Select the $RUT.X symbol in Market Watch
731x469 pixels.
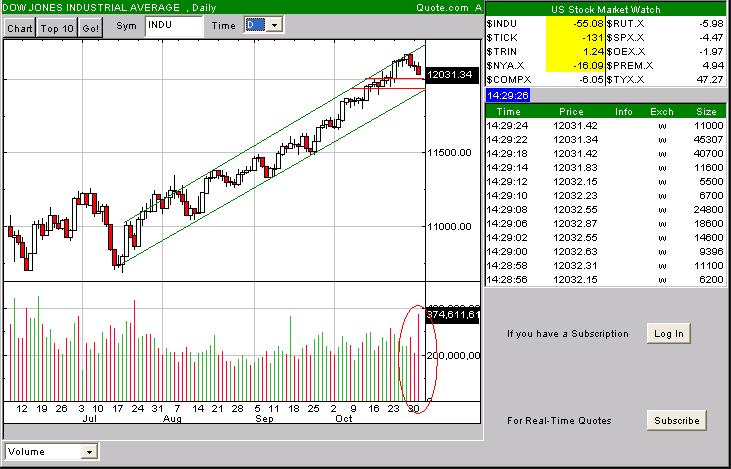(625, 23)
